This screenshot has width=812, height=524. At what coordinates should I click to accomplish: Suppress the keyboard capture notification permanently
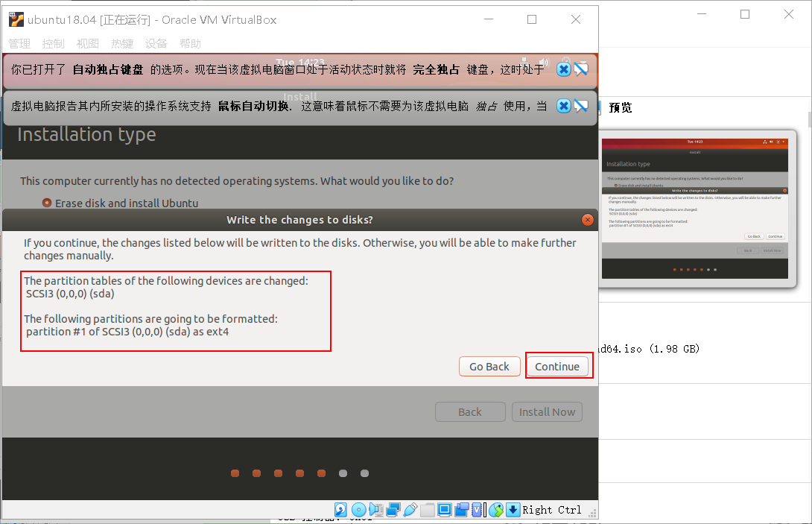(581, 69)
